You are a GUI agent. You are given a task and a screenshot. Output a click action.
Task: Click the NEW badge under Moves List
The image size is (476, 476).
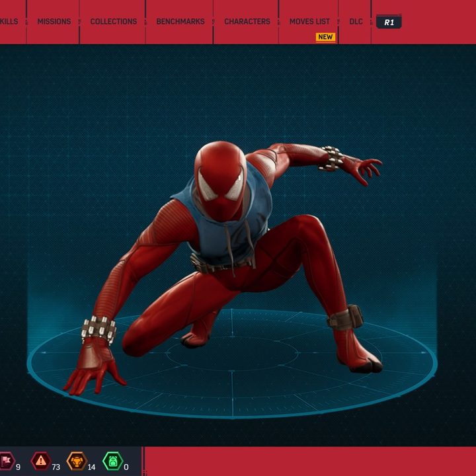(x=325, y=37)
